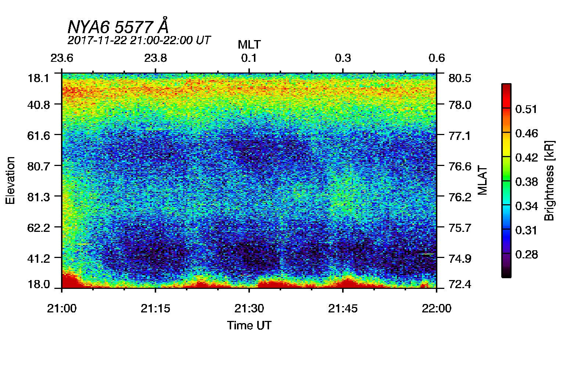Viewport: 588px width, 368px height.
Task: Click MLAT tick value "77.1"
Action: click(460, 135)
